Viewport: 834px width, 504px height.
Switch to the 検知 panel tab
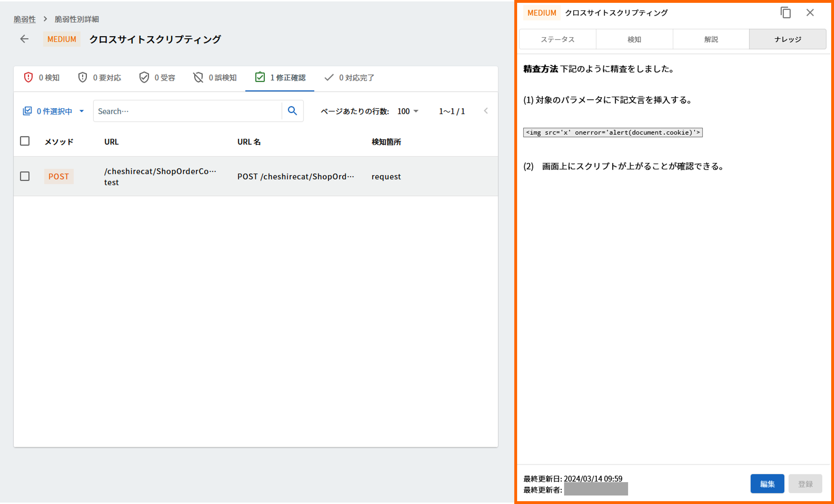point(634,39)
